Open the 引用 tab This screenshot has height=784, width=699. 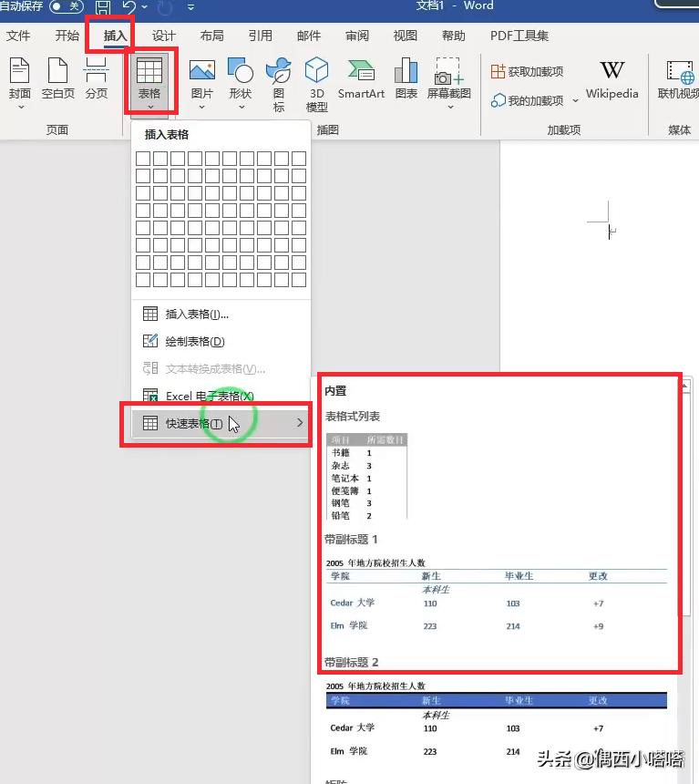261,36
